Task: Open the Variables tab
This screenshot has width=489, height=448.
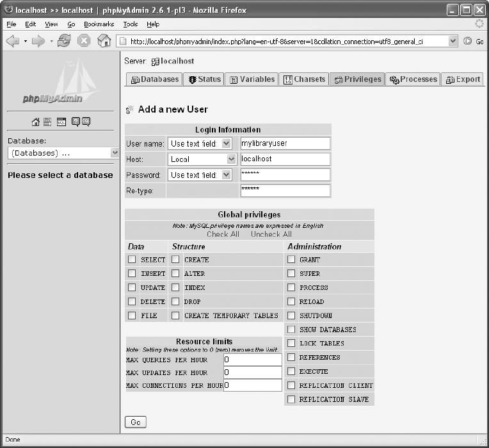Action: (x=252, y=79)
